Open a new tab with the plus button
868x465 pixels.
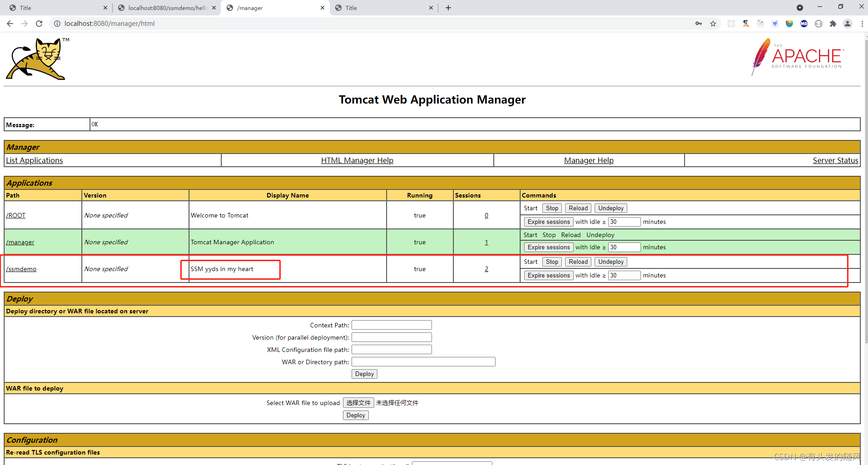[x=448, y=8]
